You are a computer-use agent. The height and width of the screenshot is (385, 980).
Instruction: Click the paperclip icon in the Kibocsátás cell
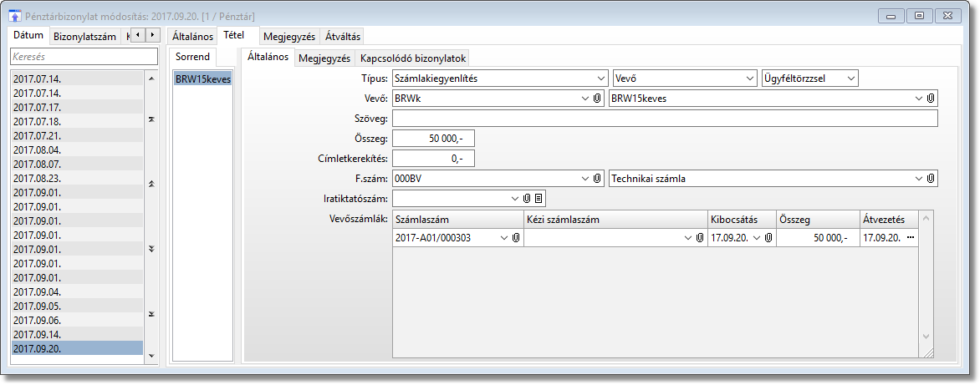tap(768, 238)
